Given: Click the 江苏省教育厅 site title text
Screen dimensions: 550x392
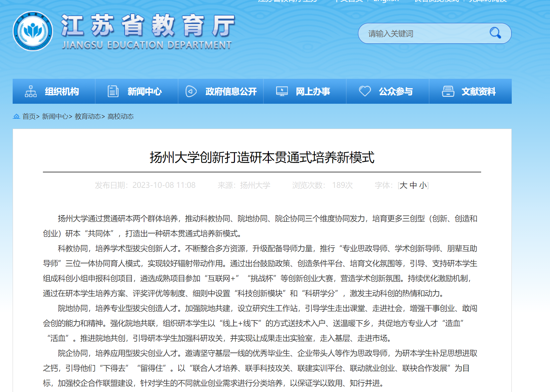Looking at the screenshot, I should click(x=148, y=26).
